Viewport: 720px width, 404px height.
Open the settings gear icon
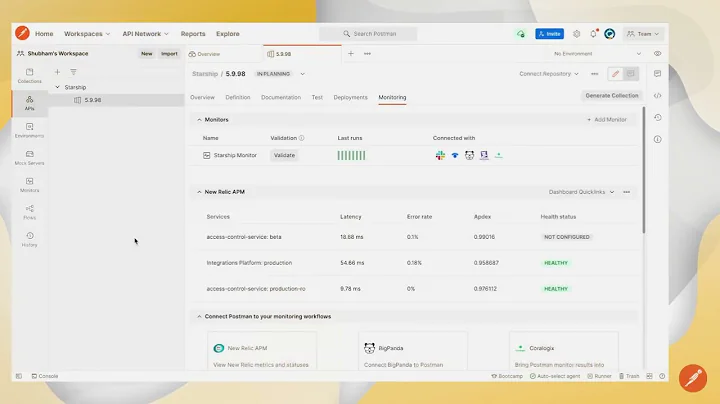[x=577, y=34]
